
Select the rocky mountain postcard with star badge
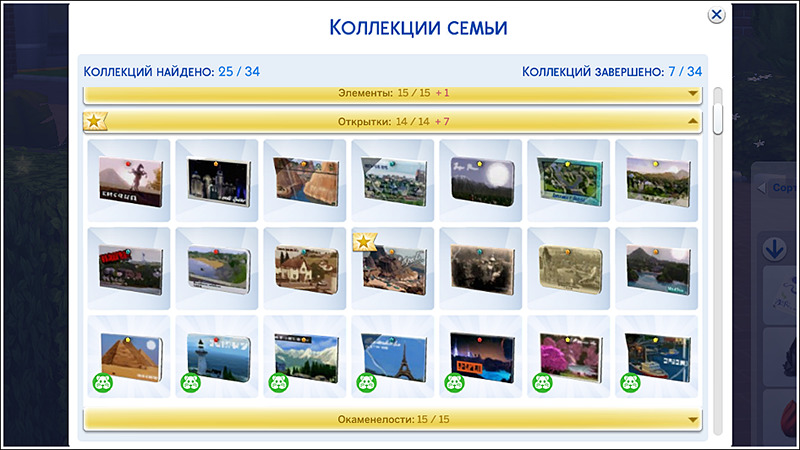pyautogui.click(x=393, y=268)
